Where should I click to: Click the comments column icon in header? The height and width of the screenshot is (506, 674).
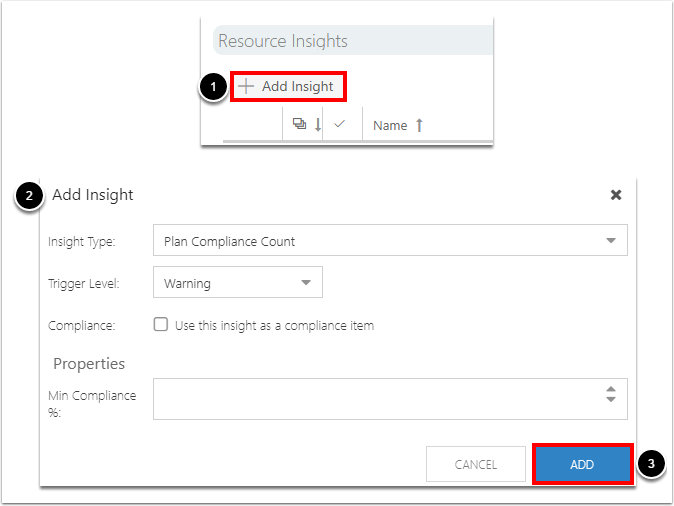(x=299, y=124)
